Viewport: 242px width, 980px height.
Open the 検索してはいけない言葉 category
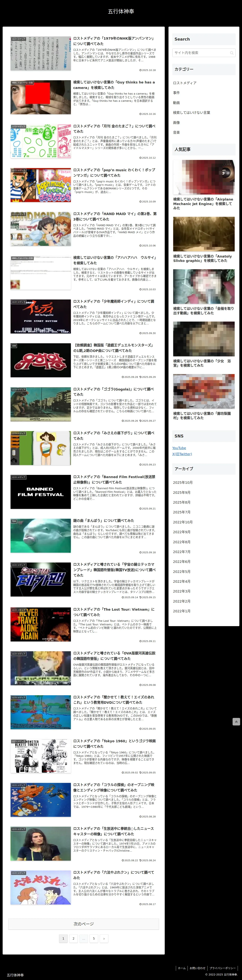point(191,113)
